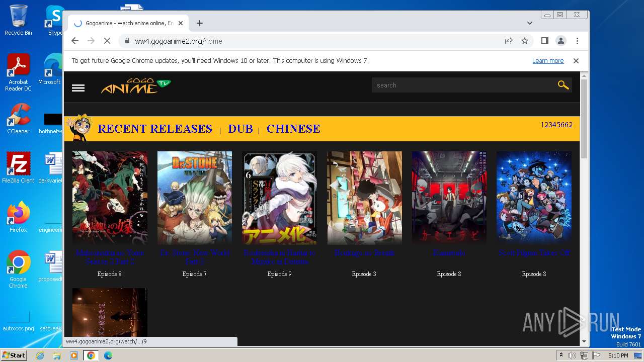The width and height of the screenshot is (644, 362).
Task: Expand the tab search dropdown
Action: coord(529,23)
